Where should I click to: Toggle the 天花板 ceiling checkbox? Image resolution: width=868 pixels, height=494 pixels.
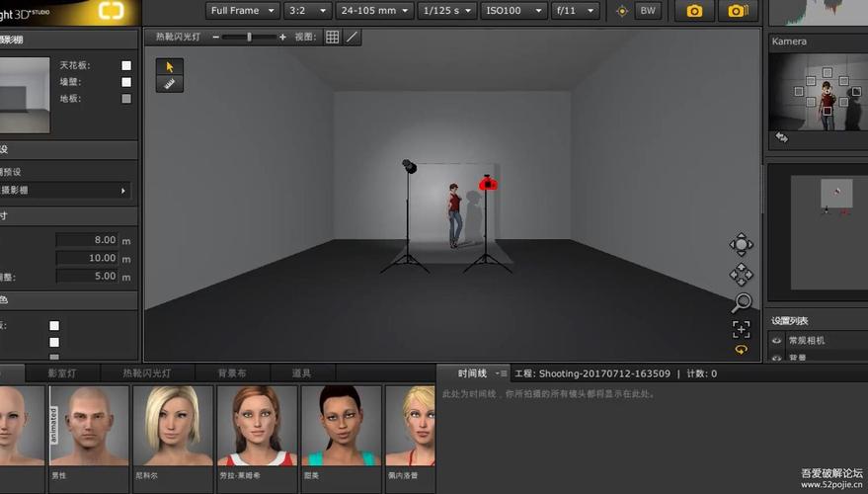[126, 66]
